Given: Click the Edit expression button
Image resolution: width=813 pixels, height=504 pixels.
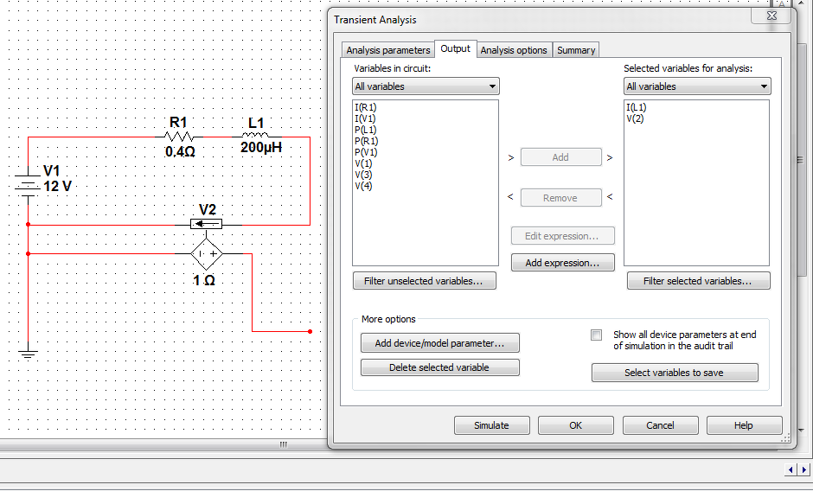Looking at the screenshot, I should (562, 236).
